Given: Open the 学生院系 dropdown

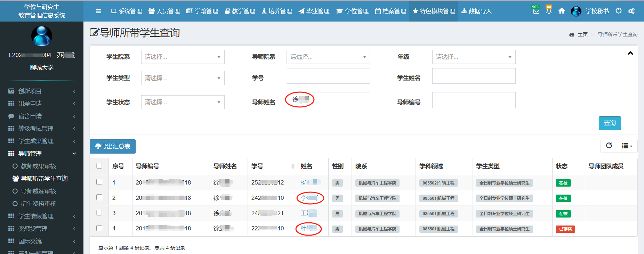Looking at the screenshot, I should [183, 57].
